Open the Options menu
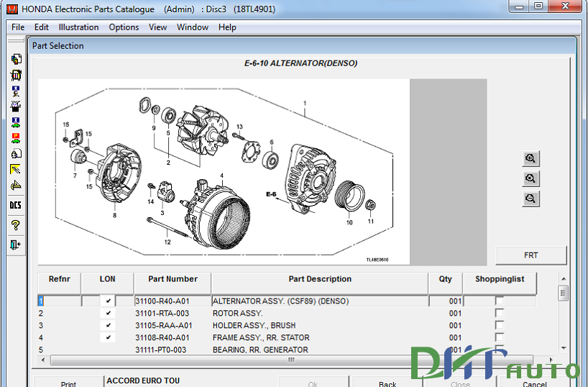The image size is (588, 387). coord(124,27)
